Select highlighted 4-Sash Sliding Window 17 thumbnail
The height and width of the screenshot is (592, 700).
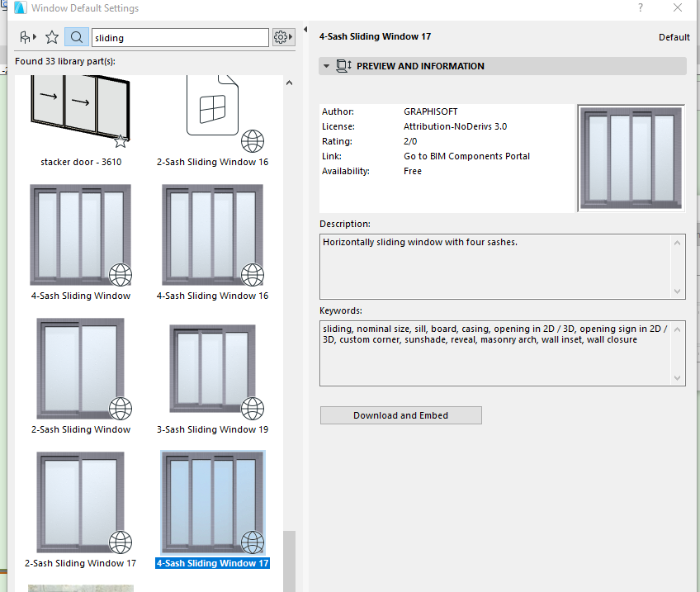[x=212, y=502]
